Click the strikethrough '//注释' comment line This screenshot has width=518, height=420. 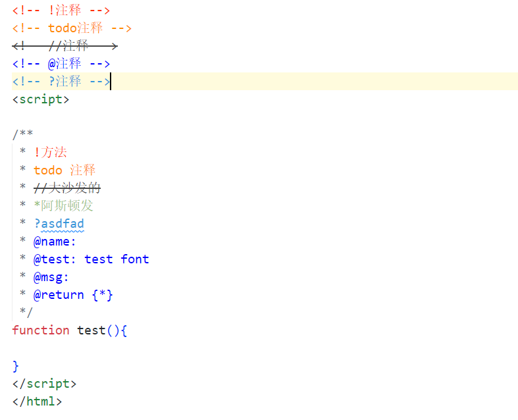[x=65, y=46]
